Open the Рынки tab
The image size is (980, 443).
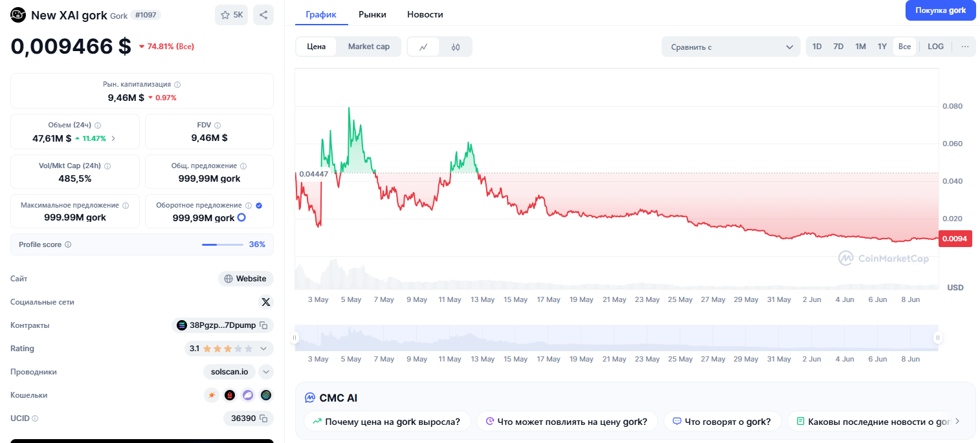click(372, 14)
